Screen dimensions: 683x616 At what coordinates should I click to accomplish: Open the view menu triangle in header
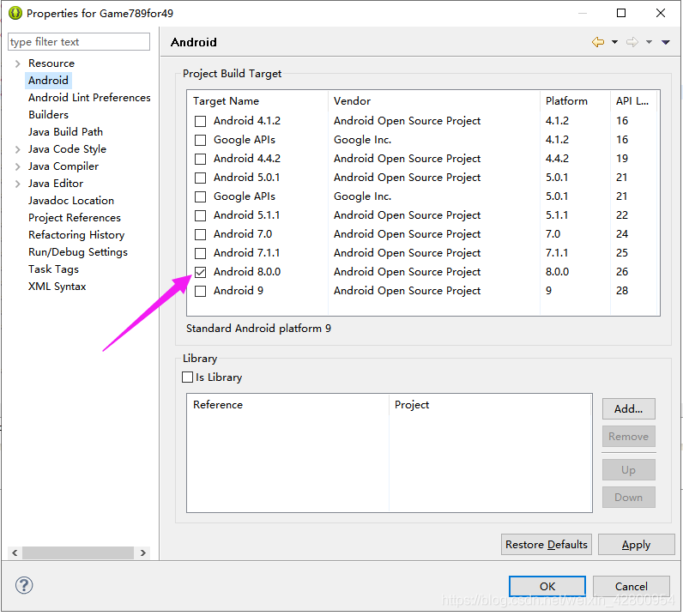[665, 42]
